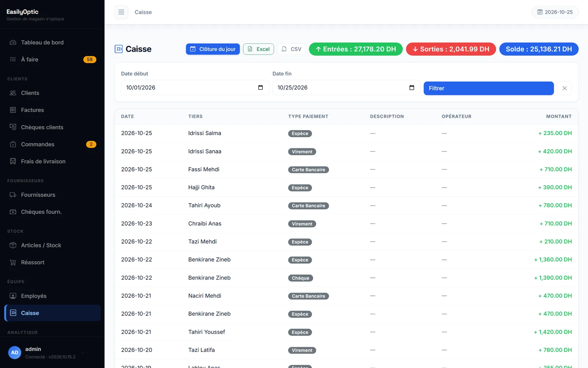588x368 pixels.
Task: Click the 2026-10-25 date badge
Action: point(555,12)
